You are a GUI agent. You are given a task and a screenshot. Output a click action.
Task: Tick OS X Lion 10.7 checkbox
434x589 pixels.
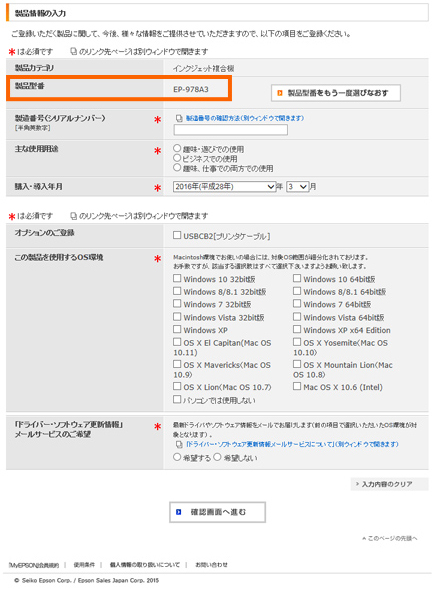point(177,386)
